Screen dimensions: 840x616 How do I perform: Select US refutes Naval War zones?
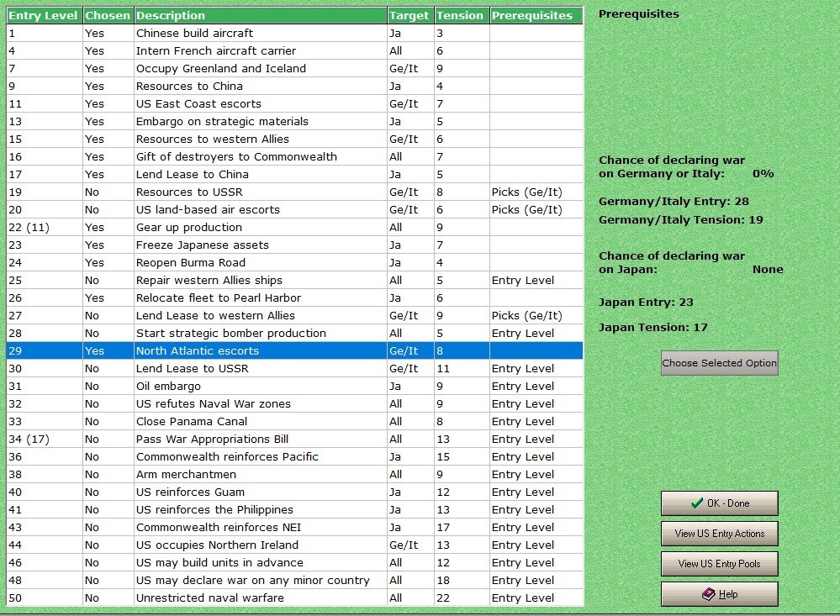point(294,404)
